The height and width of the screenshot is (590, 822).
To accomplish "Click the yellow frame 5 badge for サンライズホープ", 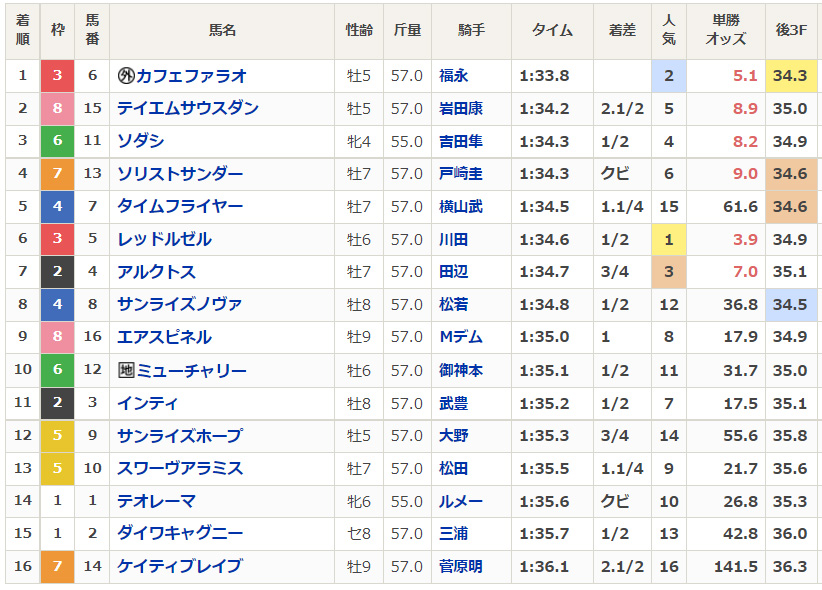I will 58,436.
